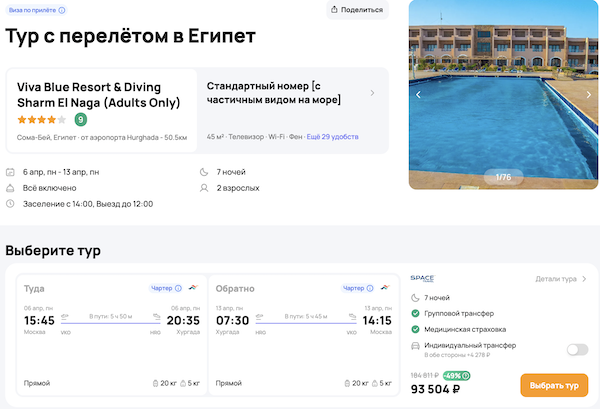Expand 'Детали тура' details
This screenshot has width=600, height=409.
click(561, 280)
